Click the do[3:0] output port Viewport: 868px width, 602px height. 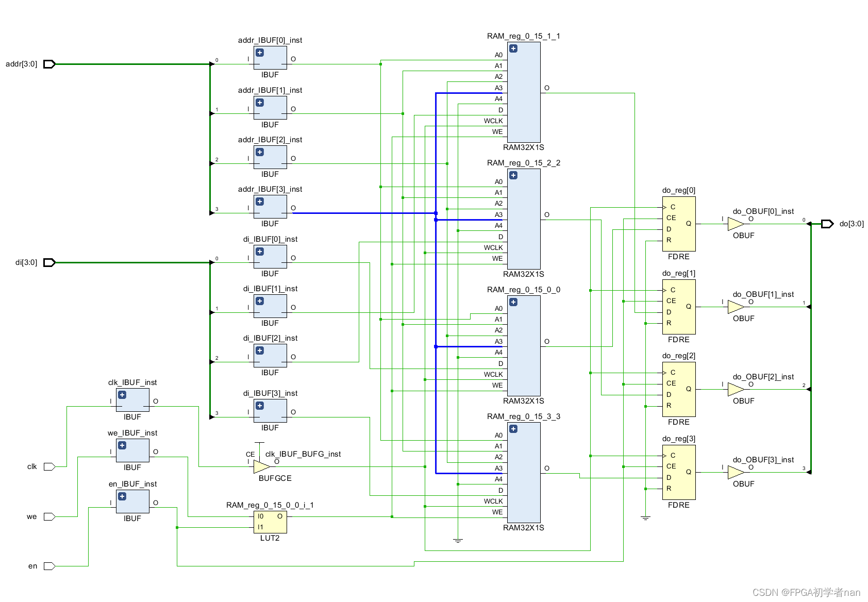point(827,224)
